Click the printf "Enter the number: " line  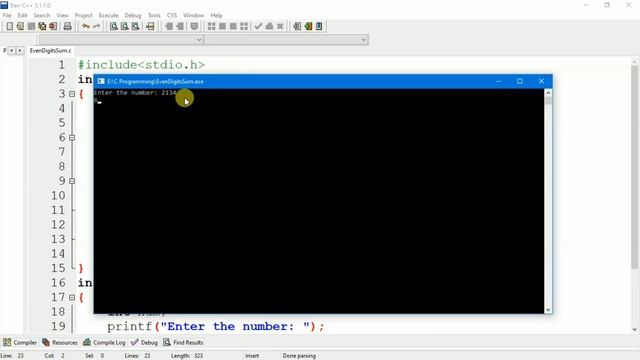[x=216, y=327]
